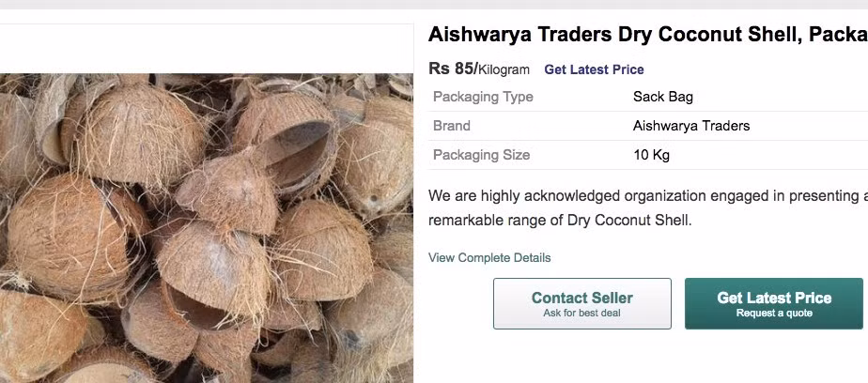Image resolution: width=868 pixels, height=383 pixels.
Task: Click Aishwarya Traders value in Brand row
Action: coord(691,126)
